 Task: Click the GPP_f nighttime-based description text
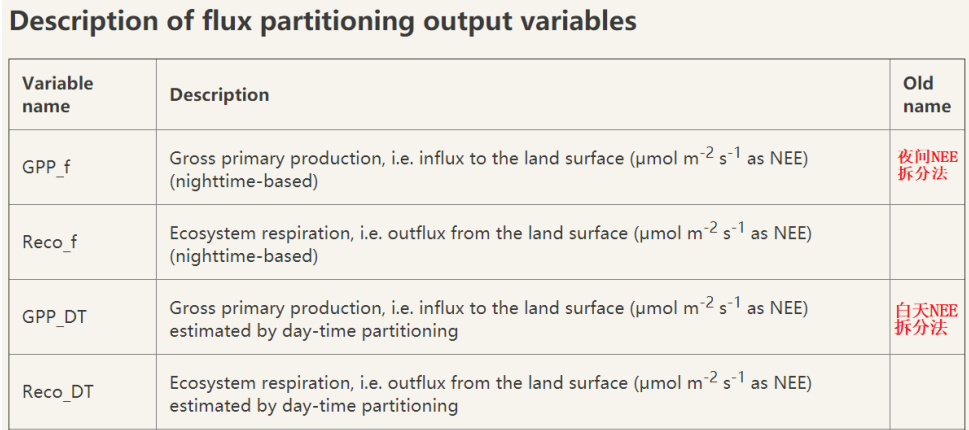[490, 158]
